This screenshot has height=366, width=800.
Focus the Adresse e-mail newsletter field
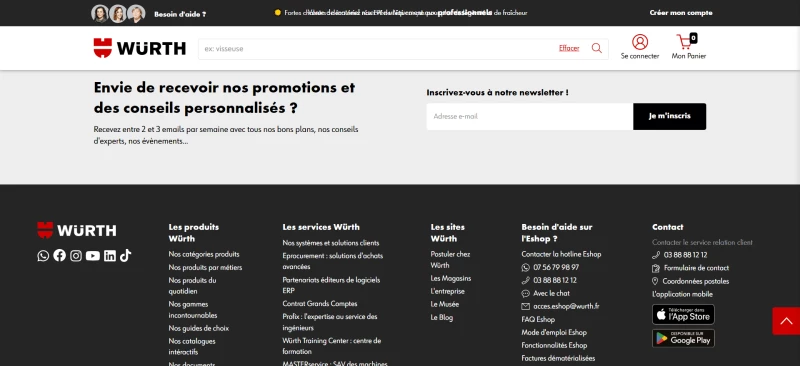[530, 116]
